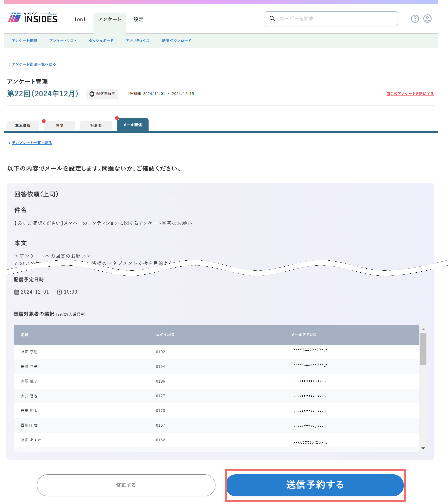Viewport: 448px width, 504px height.
Task: Select the row 西川口 舞
Action: [217, 425]
